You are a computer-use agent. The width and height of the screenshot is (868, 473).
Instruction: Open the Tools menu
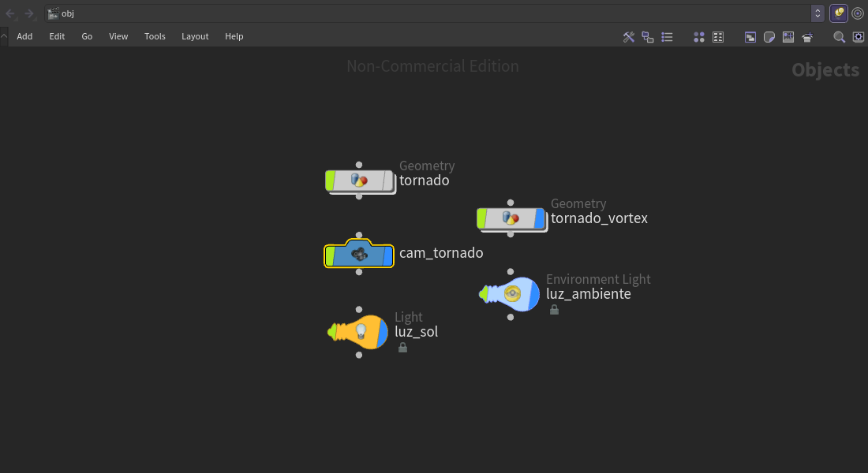tap(155, 36)
